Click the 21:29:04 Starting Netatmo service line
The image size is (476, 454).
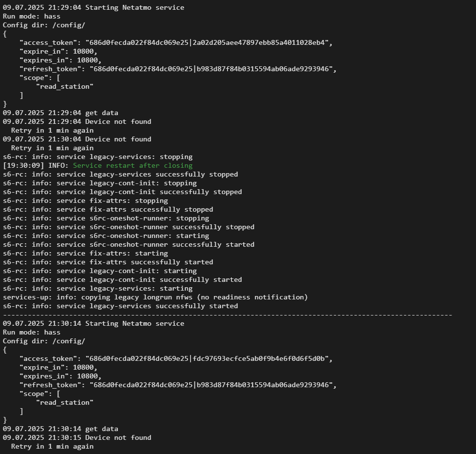[x=94, y=7]
